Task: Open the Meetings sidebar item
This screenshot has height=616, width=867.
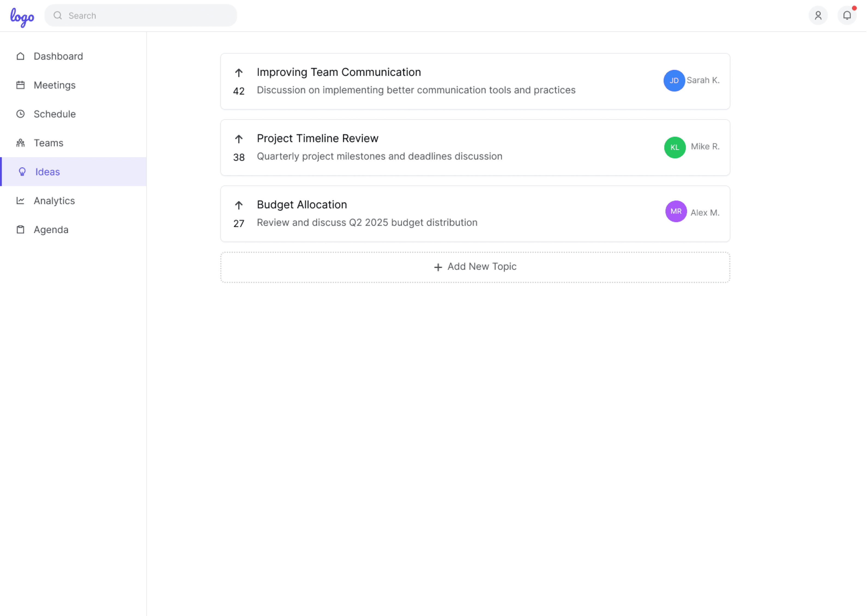Action: (x=55, y=85)
